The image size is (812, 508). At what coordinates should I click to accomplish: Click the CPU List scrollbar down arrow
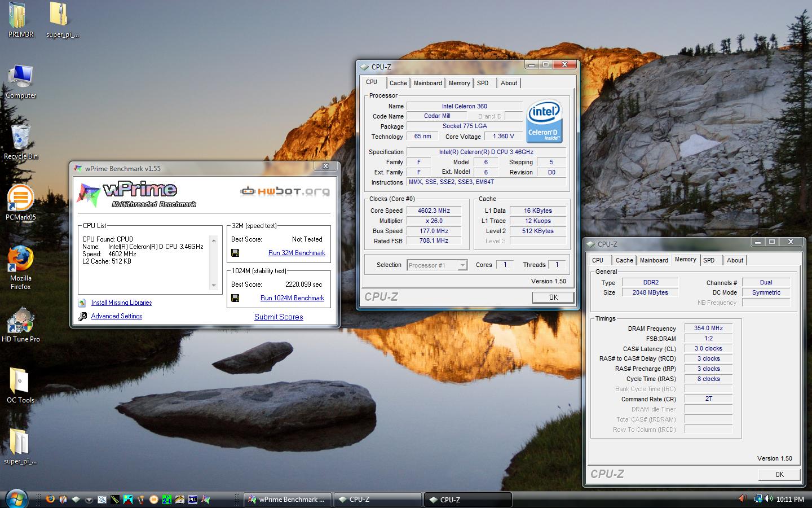coord(214,286)
